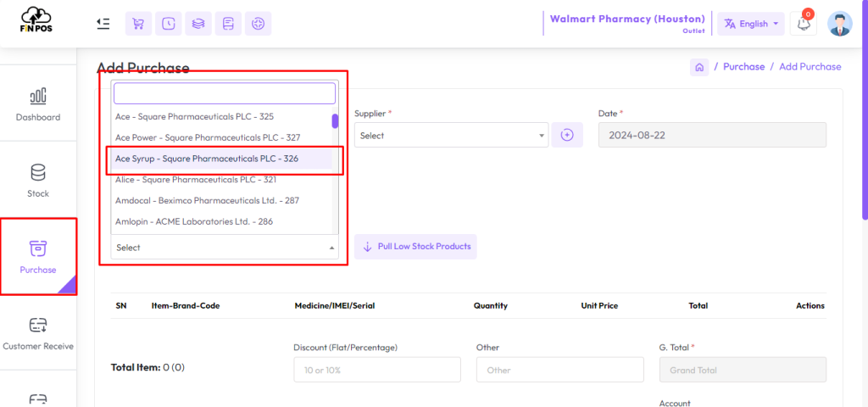The height and width of the screenshot is (407, 868).
Task: Select "Amdocal - Beximco Pharmaceuticals Ltd. - 287"
Action: click(x=221, y=200)
